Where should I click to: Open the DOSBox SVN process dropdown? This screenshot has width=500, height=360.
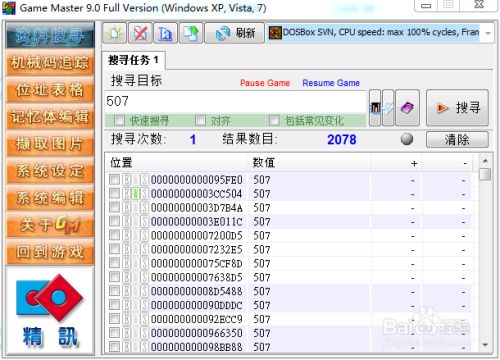point(488,33)
